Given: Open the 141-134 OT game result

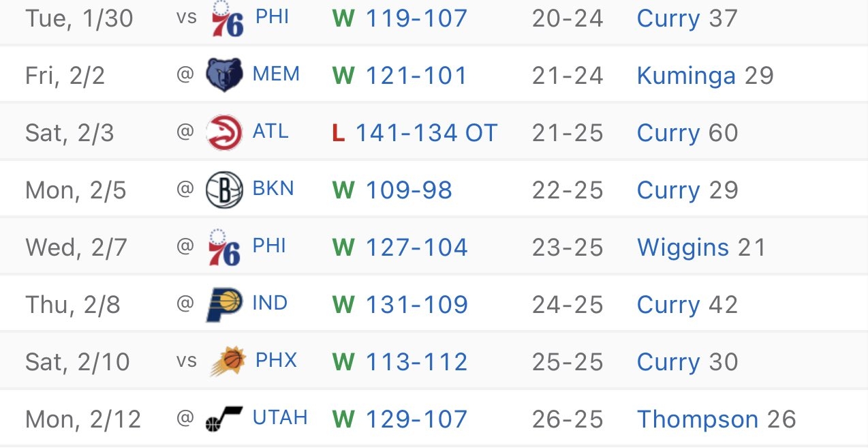Looking at the screenshot, I should [427, 132].
